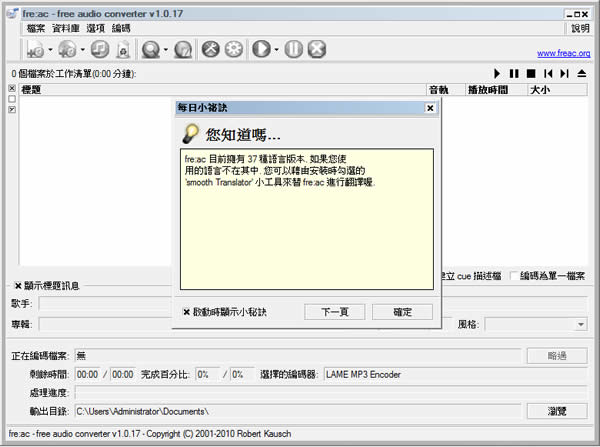The width and height of the screenshot is (600, 447).
Task: Click the yellow tip text area
Action: coord(307,219)
